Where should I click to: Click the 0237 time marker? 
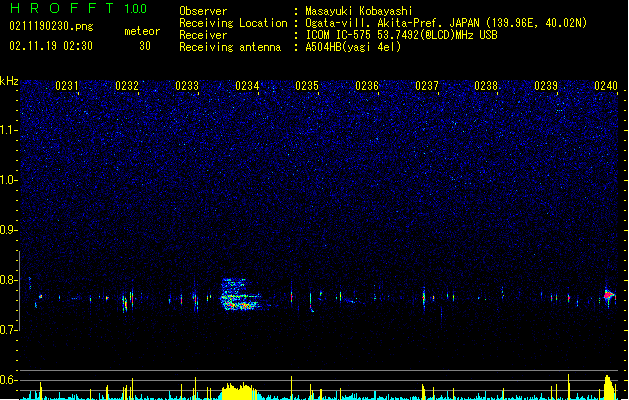tap(427, 86)
